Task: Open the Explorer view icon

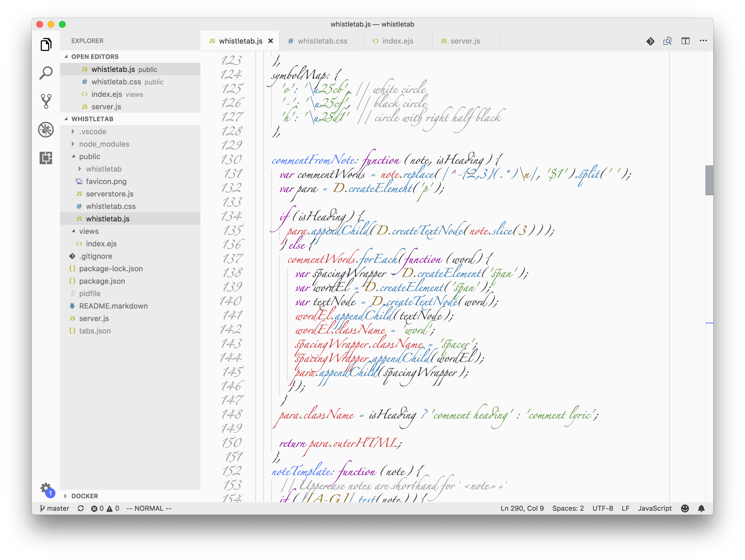Action: pyautogui.click(x=46, y=44)
